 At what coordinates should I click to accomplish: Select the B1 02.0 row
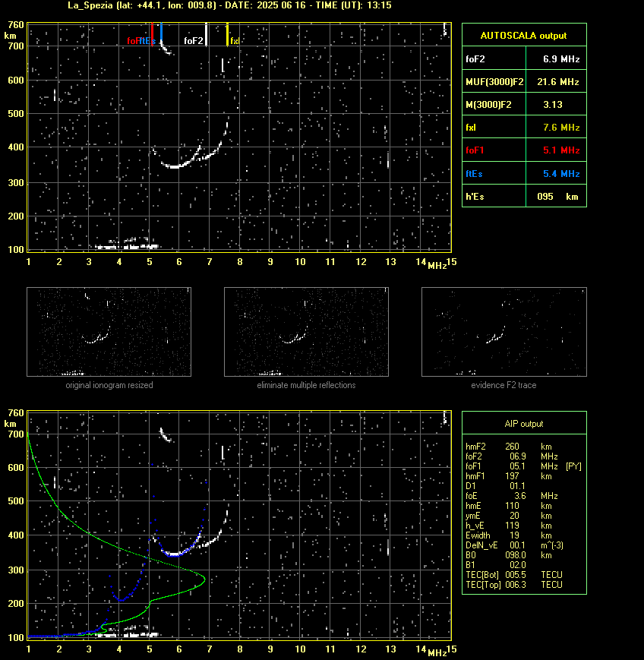pyautogui.click(x=496, y=565)
